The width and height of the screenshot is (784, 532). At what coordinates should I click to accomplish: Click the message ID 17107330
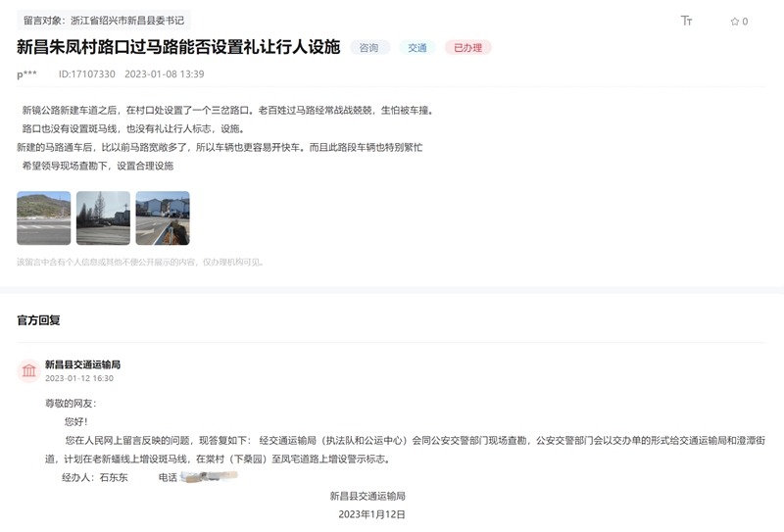coord(86,74)
